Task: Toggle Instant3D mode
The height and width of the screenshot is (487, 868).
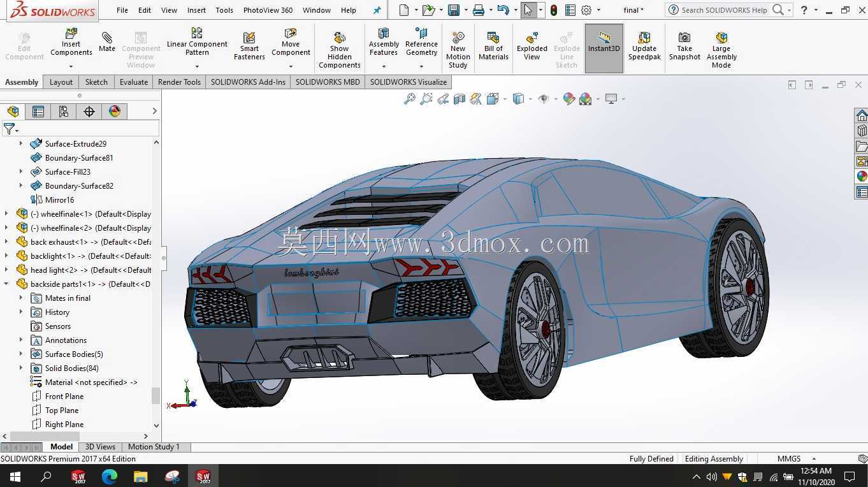Action: pyautogui.click(x=604, y=48)
